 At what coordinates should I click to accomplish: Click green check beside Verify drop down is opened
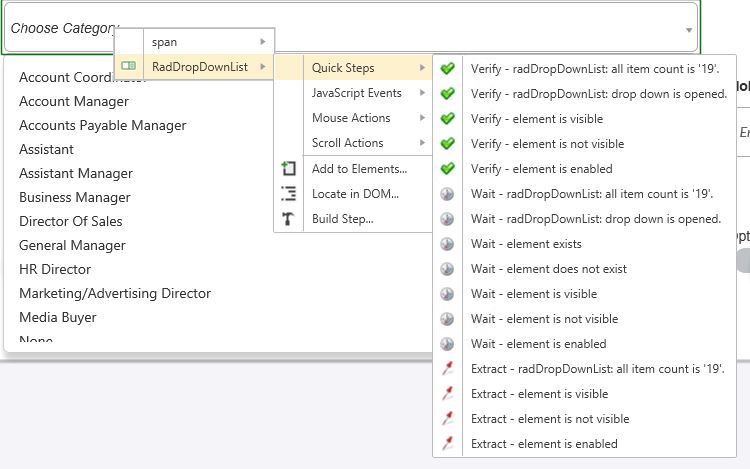coord(448,94)
